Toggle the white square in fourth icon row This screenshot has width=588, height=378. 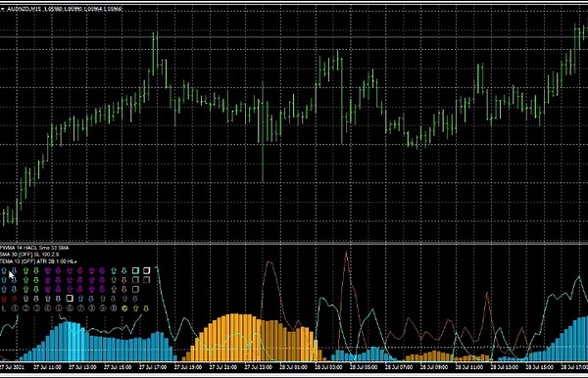[70, 299]
